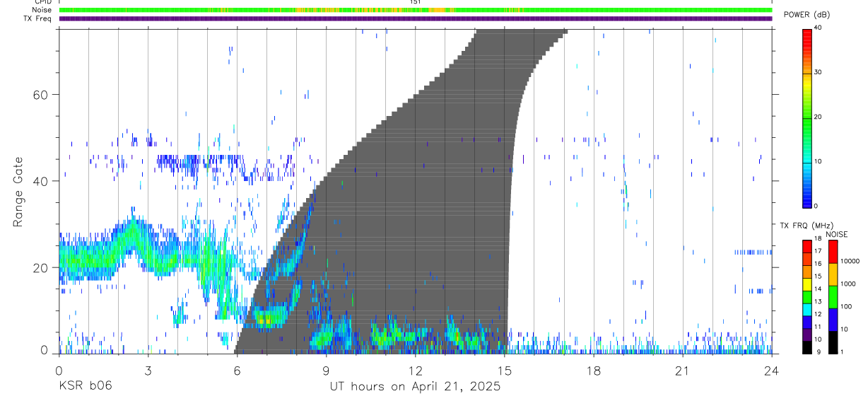Screen dimensions: 868x401
Task: Click the purple TX frequency strip
Action: [415, 18]
